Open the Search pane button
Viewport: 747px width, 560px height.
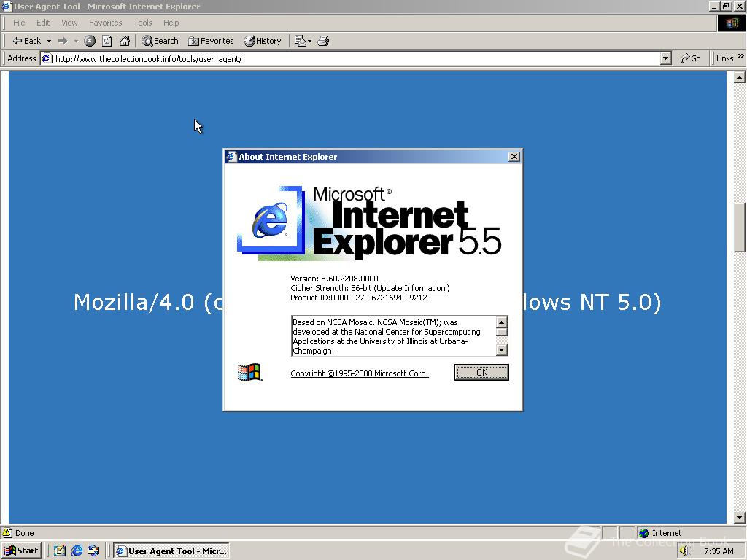pyautogui.click(x=160, y=41)
